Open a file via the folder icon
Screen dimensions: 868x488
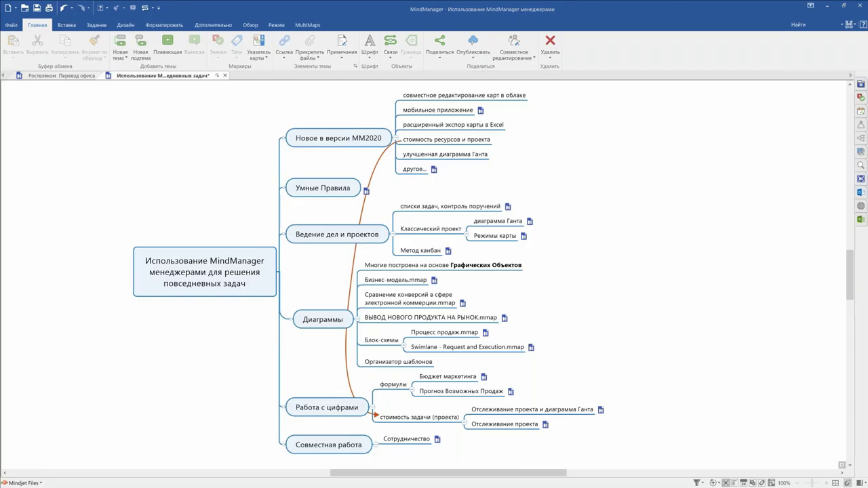coord(24,8)
